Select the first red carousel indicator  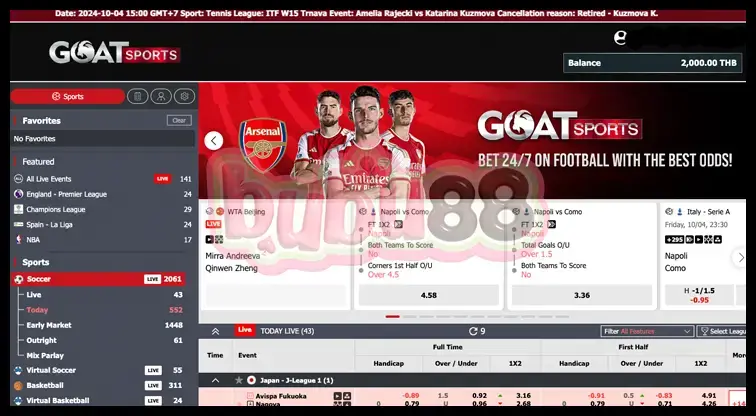[392, 317]
